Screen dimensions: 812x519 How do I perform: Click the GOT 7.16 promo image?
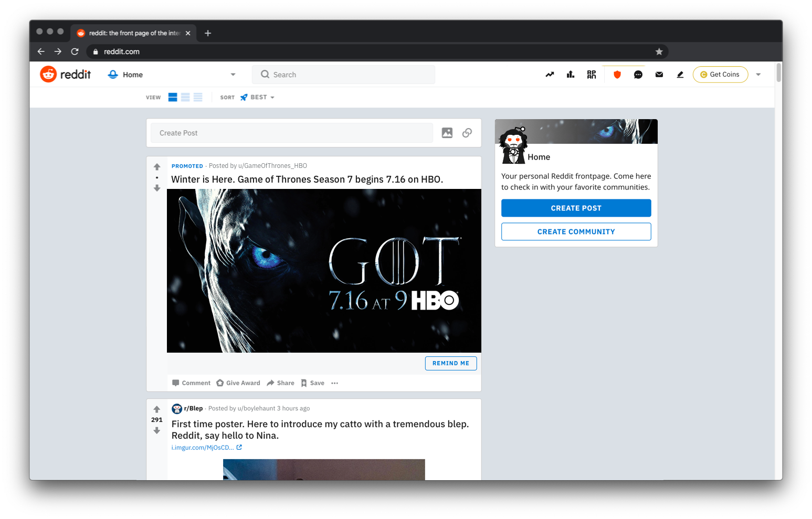pos(324,271)
